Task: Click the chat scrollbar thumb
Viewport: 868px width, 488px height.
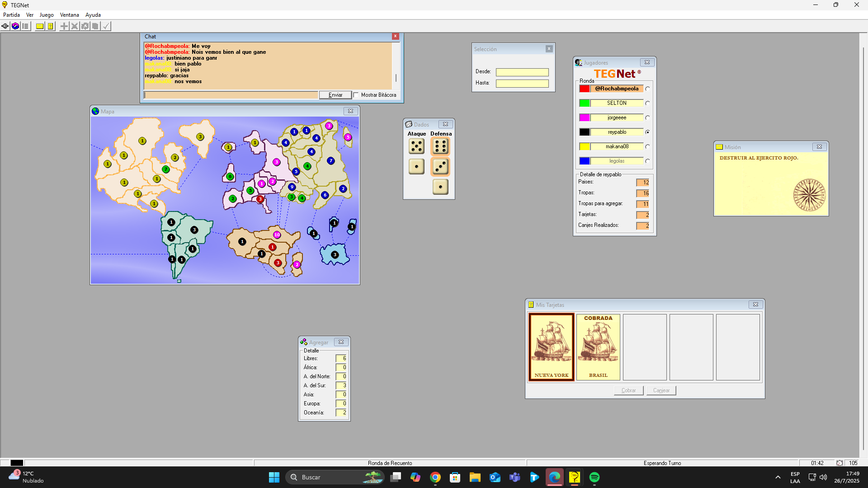Action: 396,78
